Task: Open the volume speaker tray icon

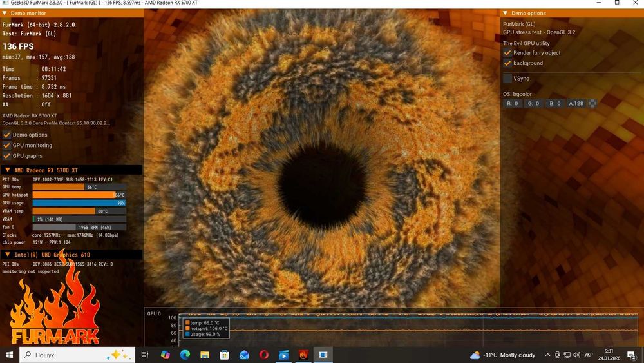Action: [x=576, y=355]
